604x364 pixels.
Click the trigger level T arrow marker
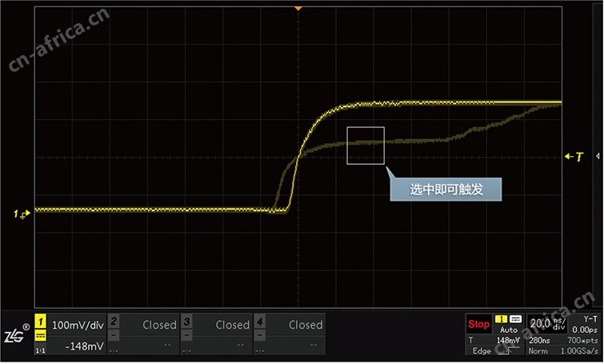pos(574,157)
